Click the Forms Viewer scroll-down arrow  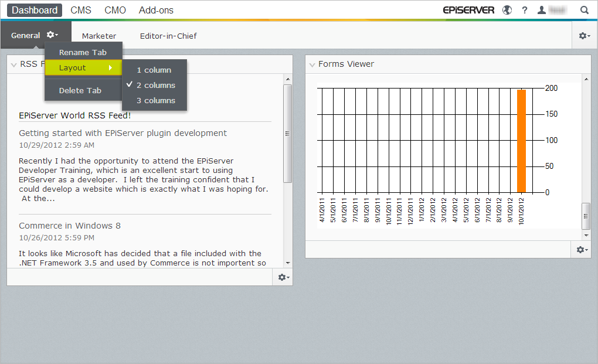[x=586, y=236]
